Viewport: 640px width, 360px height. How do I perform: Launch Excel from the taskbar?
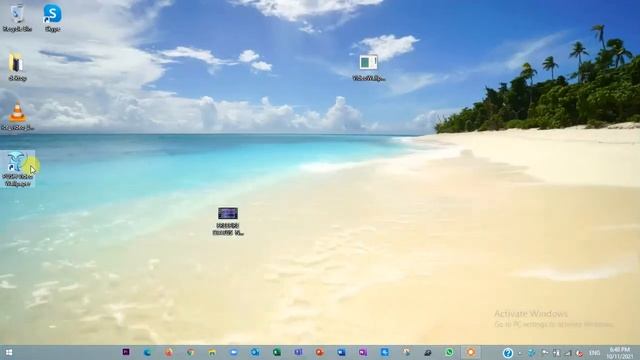(277, 352)
